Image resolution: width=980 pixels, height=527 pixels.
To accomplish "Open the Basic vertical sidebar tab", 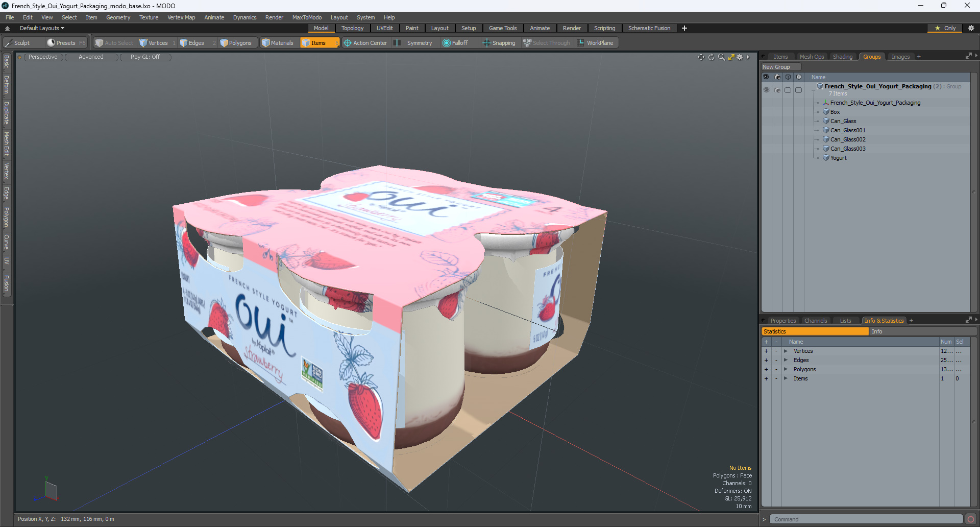I will click(x=6, y=62).
